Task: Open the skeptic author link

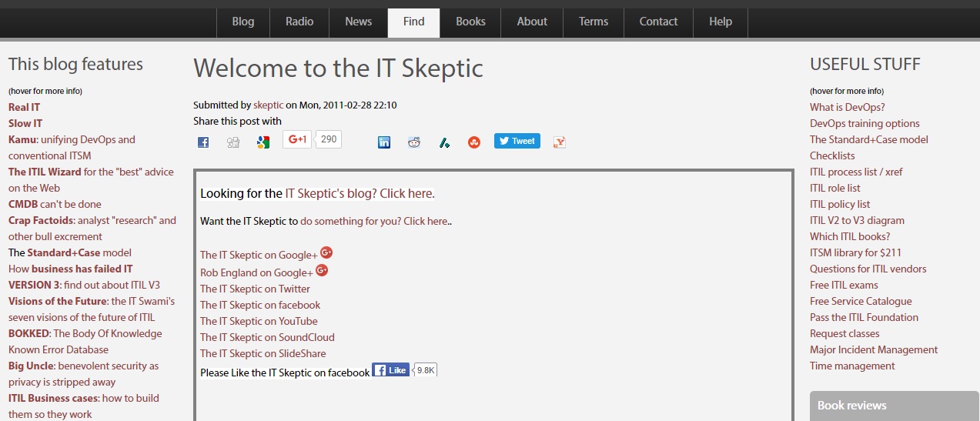Action: pyautogui.click(x=269, y=105)
